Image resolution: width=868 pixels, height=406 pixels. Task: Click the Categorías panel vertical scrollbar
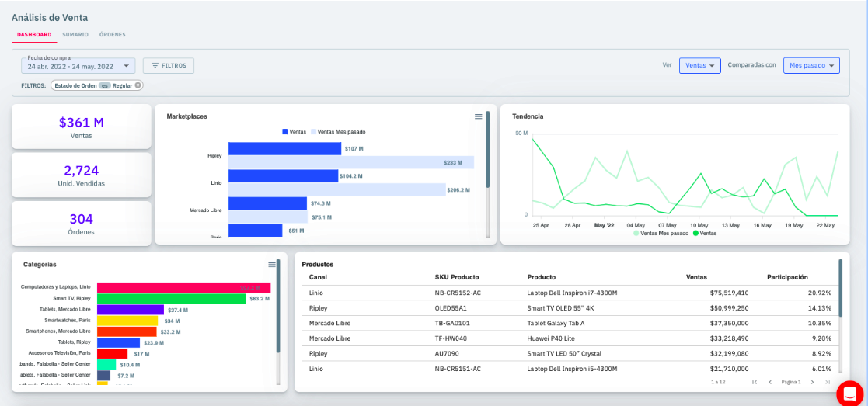(278, 306)
